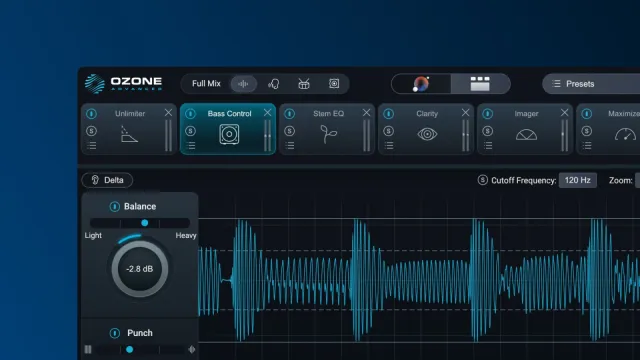The width and height of the screenshot is (640, 360).
Task: Select the vocal stem head icon
Action: (x=273, y=84)
